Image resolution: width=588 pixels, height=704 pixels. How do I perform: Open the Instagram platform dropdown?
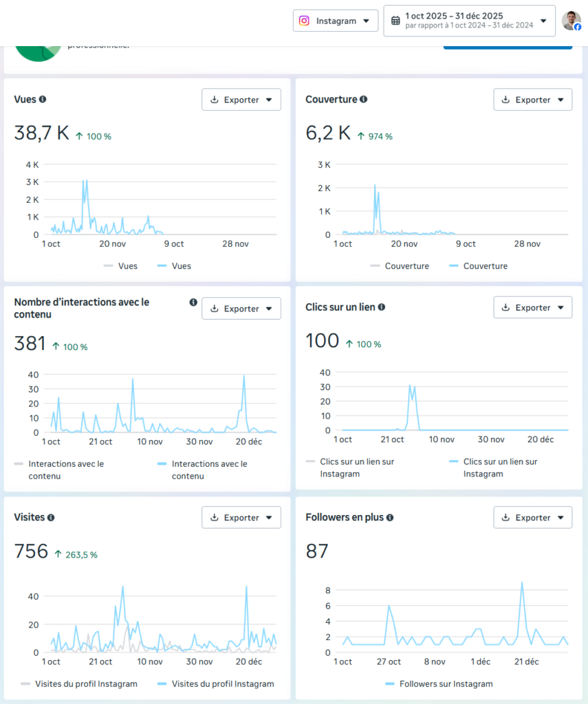click(336, 21)
